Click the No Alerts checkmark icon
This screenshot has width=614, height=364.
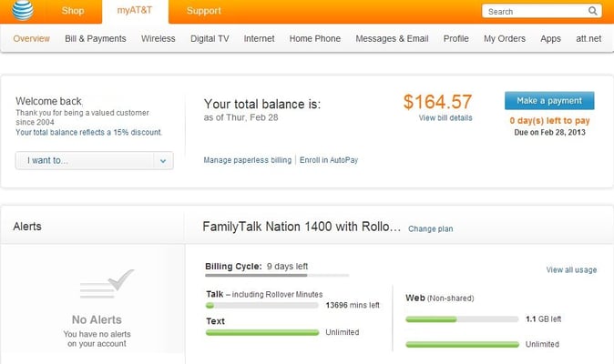[107, 284]
